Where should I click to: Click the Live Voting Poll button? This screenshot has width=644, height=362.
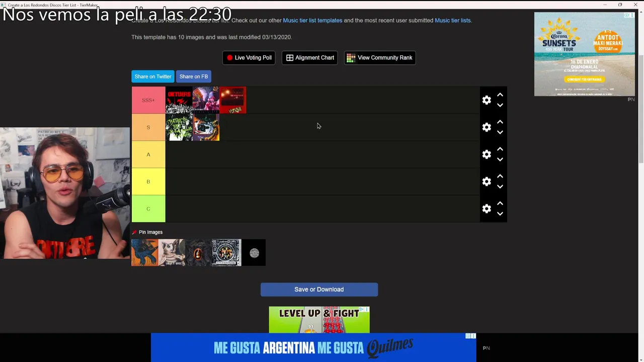tap(249, 58)
